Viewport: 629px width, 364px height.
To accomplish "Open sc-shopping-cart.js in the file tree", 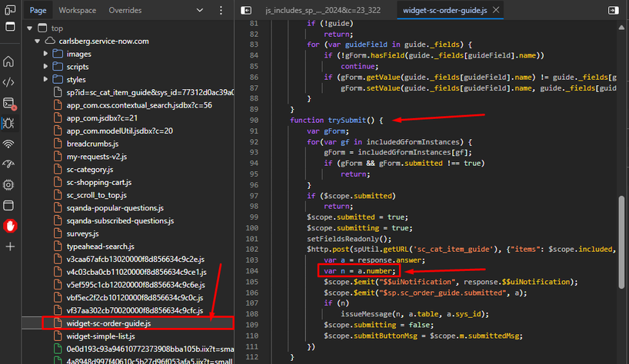I will 99,182.
